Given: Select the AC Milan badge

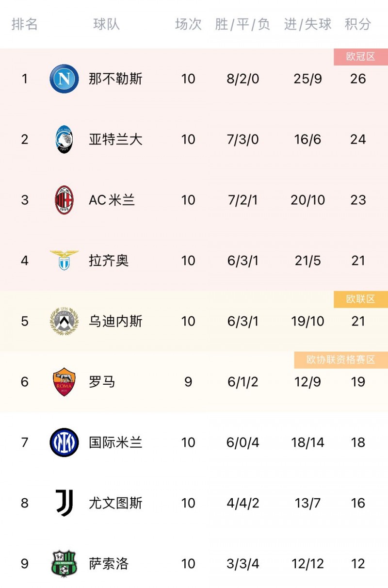Looking at the screenshot, I should coord(64,200).
